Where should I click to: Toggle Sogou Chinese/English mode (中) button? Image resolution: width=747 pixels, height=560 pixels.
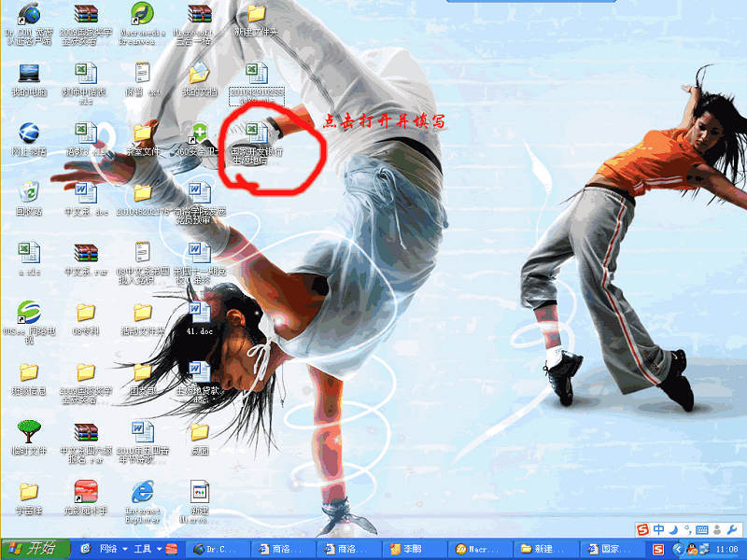(x=659, y=530)
